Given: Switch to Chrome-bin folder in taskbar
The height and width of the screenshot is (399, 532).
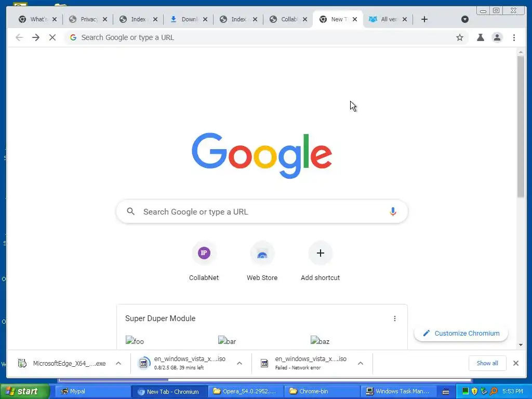Looking at the screenshot, I should point(321,392).
